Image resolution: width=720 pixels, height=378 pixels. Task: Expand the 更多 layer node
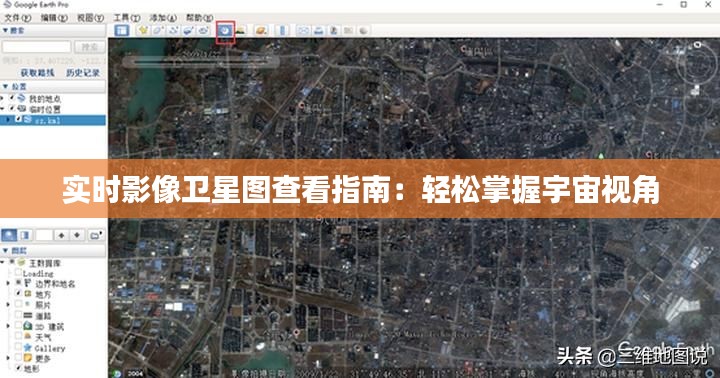pyautogui.click(x=8, y=358)
